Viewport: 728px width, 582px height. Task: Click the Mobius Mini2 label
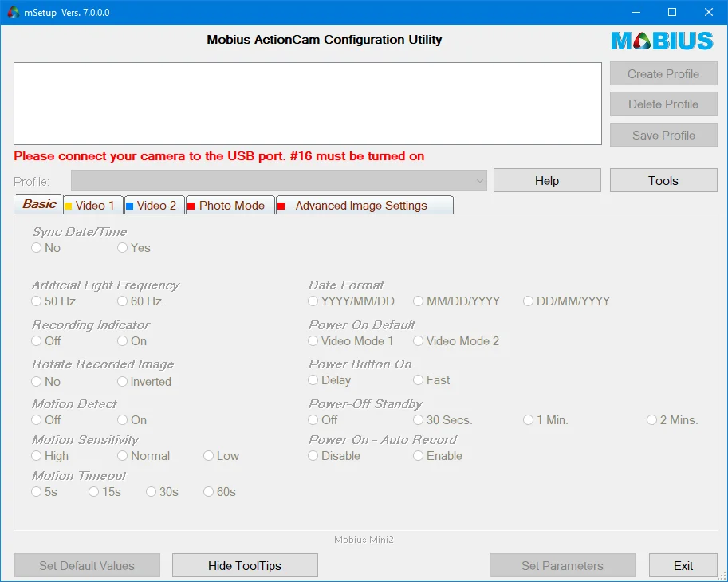(x=364, y=539)
